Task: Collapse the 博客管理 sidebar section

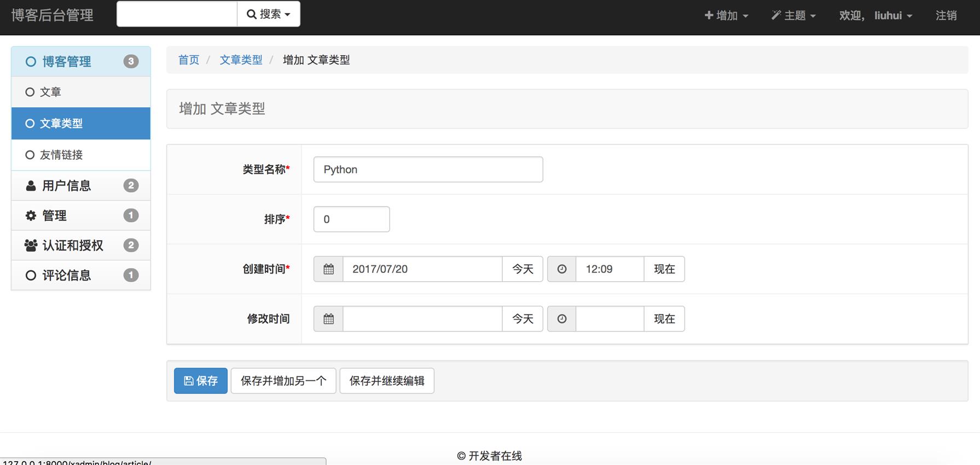Action: (x=67, y=62)
